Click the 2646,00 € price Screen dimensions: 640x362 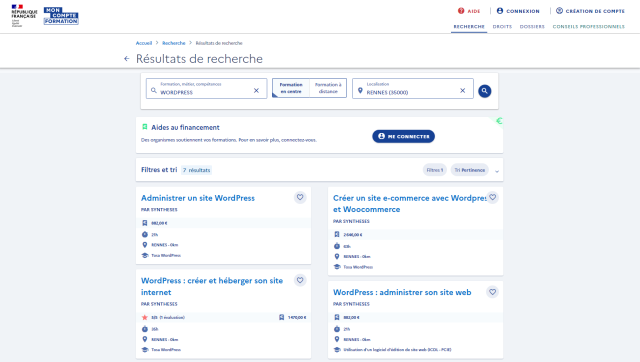353,235
